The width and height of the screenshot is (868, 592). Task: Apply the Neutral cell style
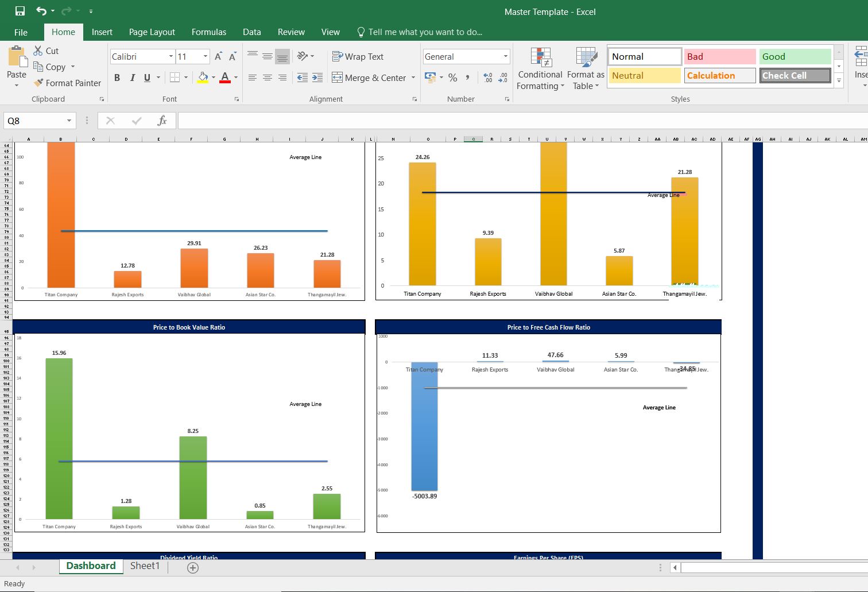645,75
